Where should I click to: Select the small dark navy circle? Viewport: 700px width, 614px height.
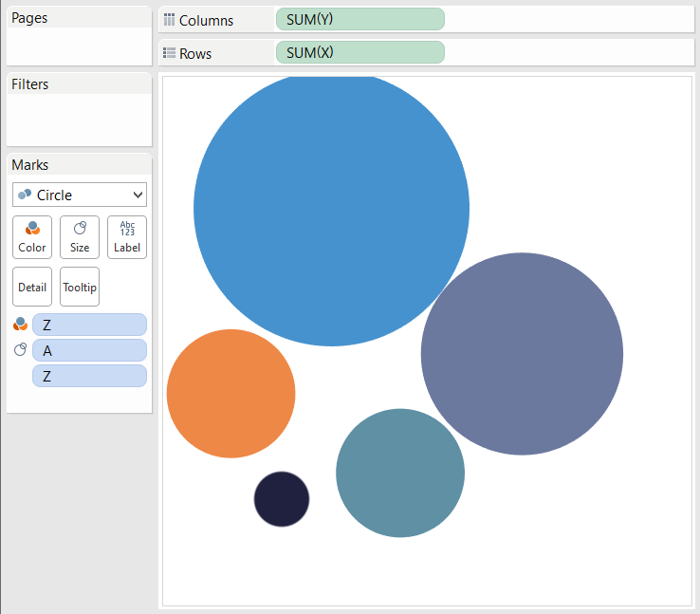pyautogui.click(x=282, y=499)
